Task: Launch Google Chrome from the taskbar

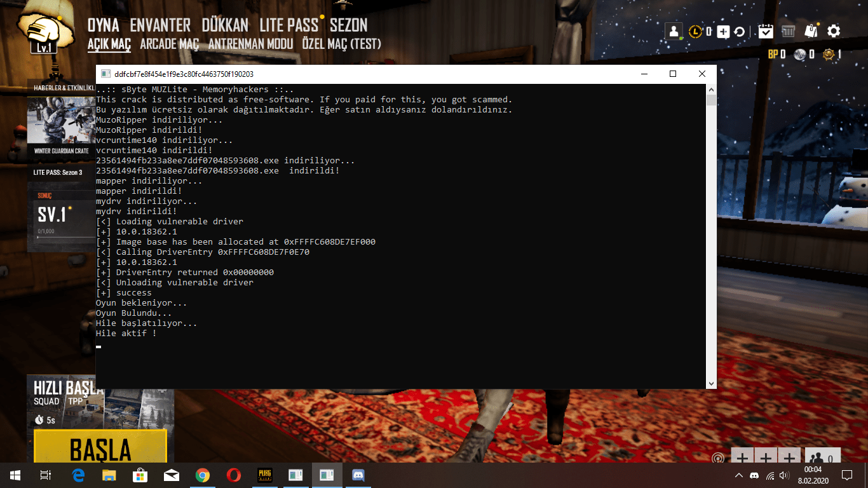Action: [x=203, y=475]
